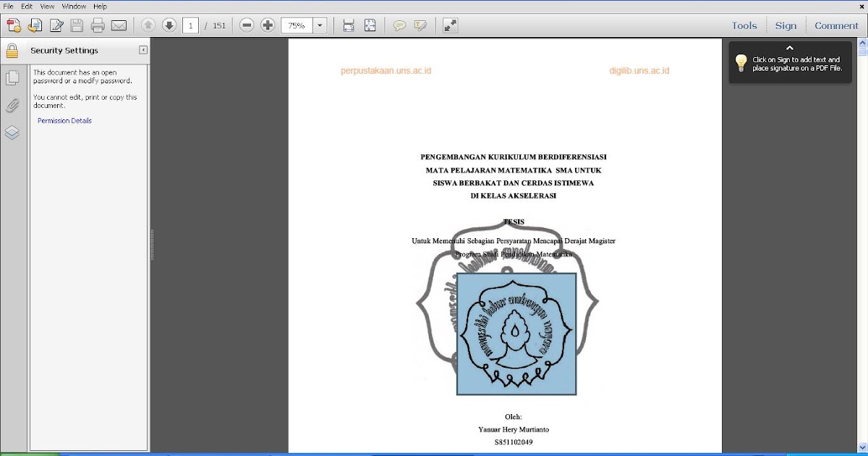This screenshot has height=456, width=868.
Task: Click the perpustakaan.uns.ac.id header text
Action: [386, 71]
